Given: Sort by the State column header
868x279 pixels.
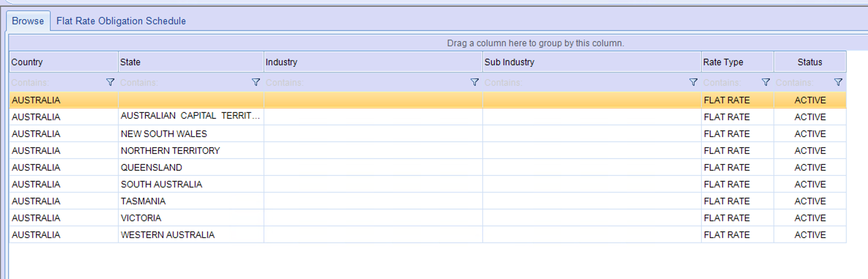Looking at the screenshot, I should coord(190,62).
